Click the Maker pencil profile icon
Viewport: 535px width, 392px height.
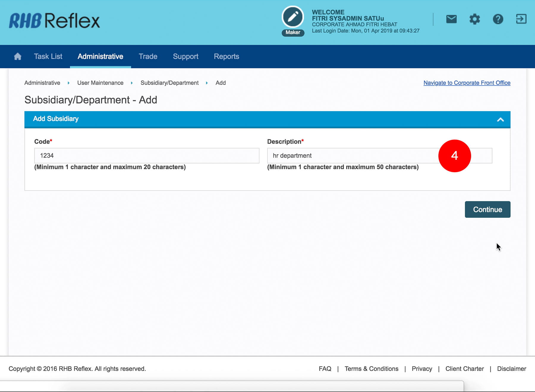pos(293,17)
